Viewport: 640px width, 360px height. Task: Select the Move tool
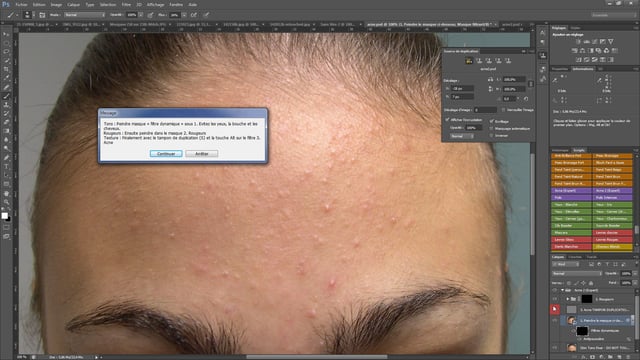pos(6,35)
